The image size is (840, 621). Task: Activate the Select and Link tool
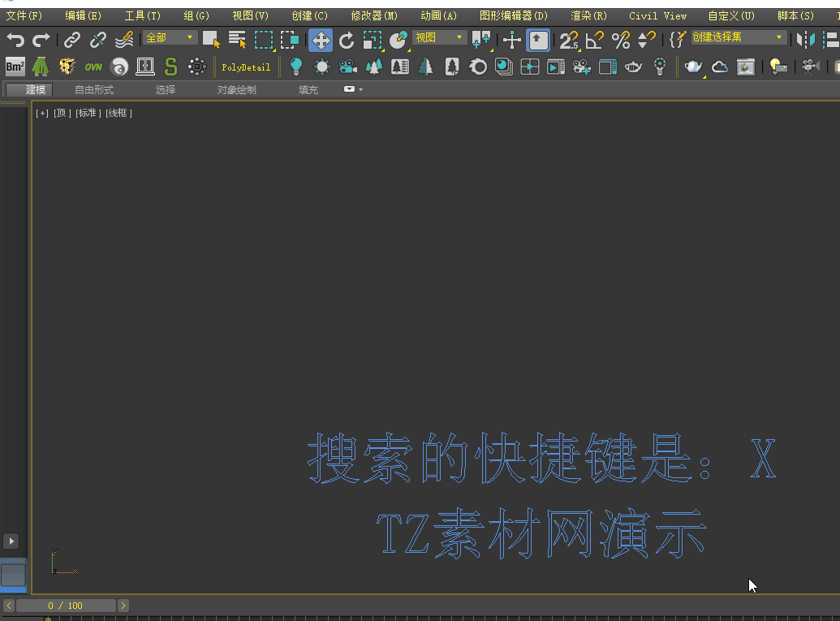pos(71,40)
